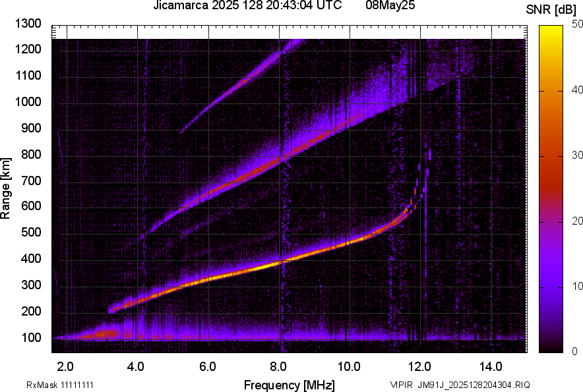Click the 400 range tick label
The image size is (583, 392).
[31, 259]
